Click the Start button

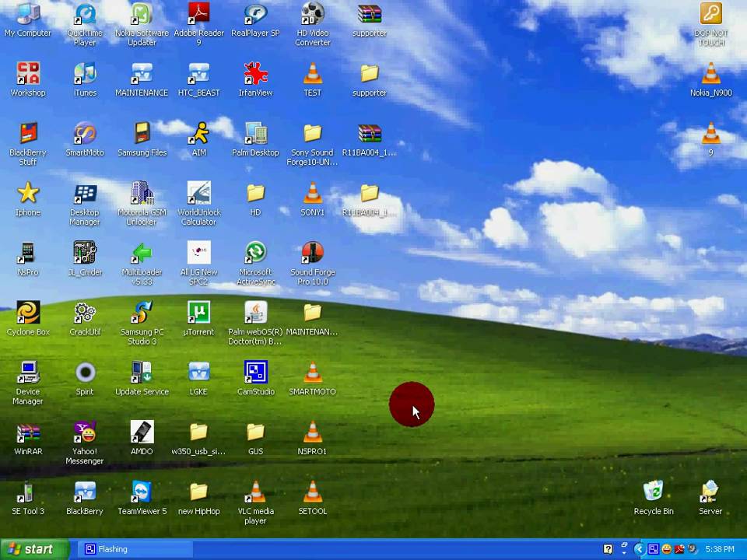34,549
